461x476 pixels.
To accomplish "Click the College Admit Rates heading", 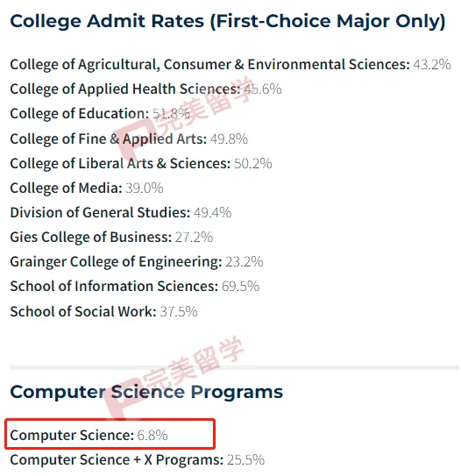I will 228,22.
